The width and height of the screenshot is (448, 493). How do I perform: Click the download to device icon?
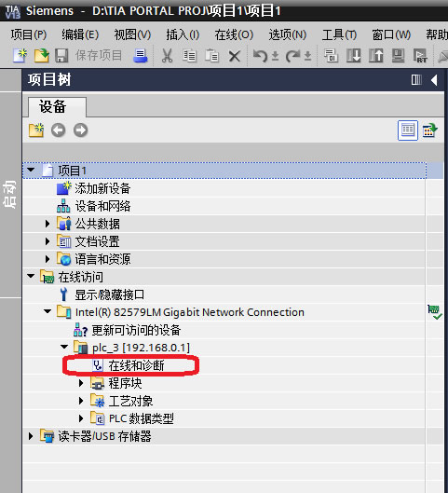click(353, 56)
